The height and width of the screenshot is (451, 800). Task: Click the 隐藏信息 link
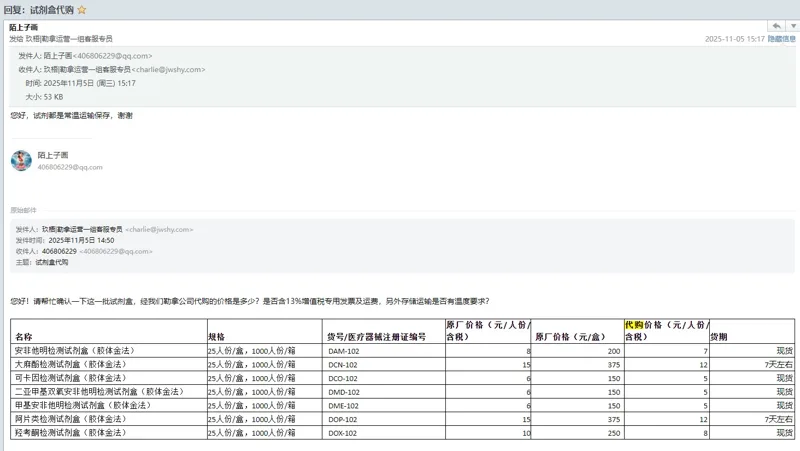pos(782,39)
